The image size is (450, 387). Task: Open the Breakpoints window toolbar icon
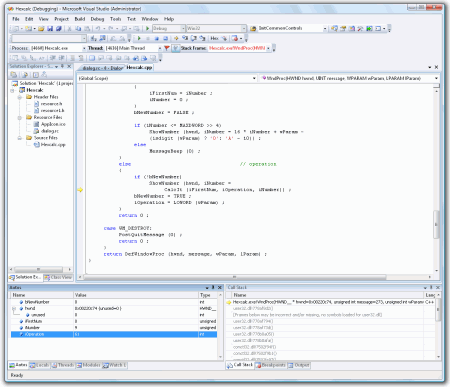coord(235,38)
